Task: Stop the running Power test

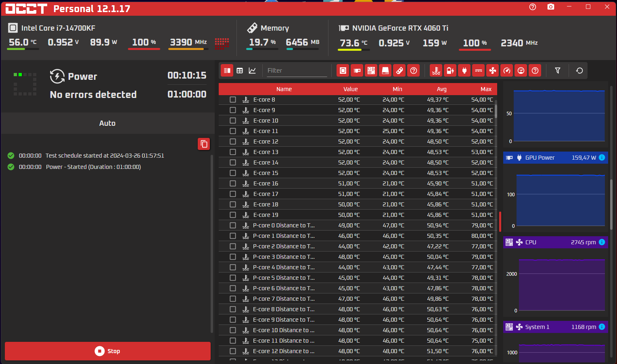Action: (108, 351)
